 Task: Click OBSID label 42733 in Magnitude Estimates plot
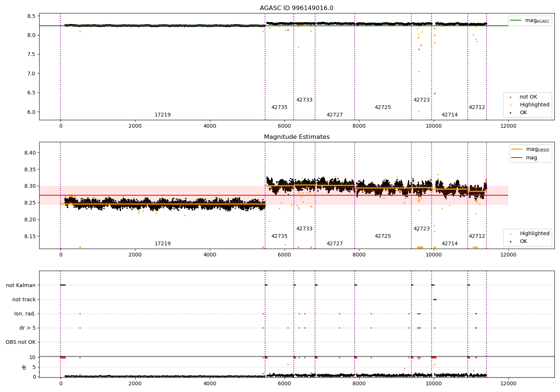[304, 229]
